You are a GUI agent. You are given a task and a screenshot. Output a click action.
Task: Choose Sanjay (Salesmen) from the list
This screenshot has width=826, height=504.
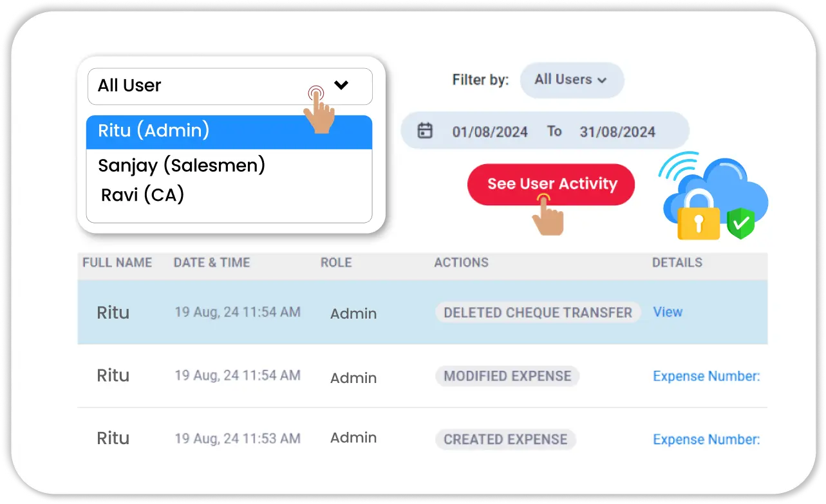182,165
